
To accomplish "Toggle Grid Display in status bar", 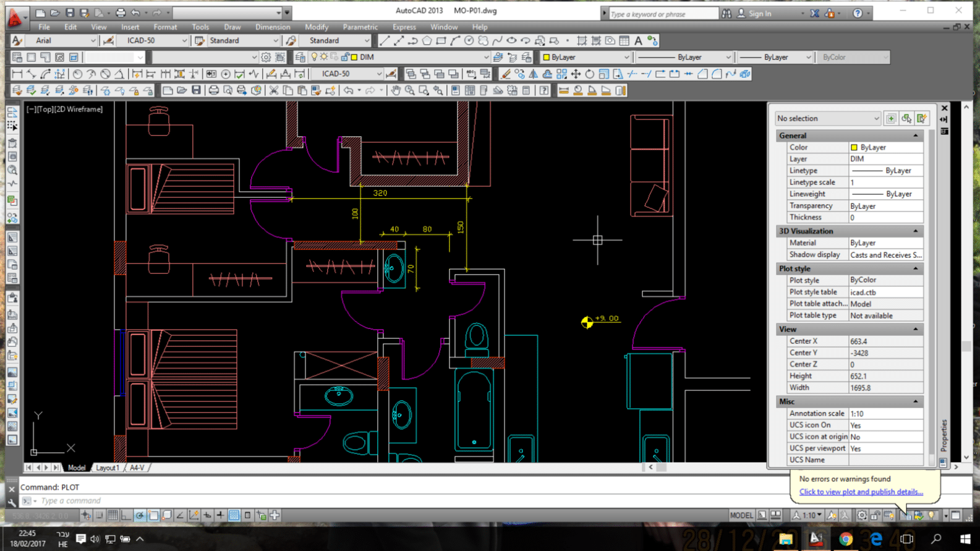I will coord(113,515).
